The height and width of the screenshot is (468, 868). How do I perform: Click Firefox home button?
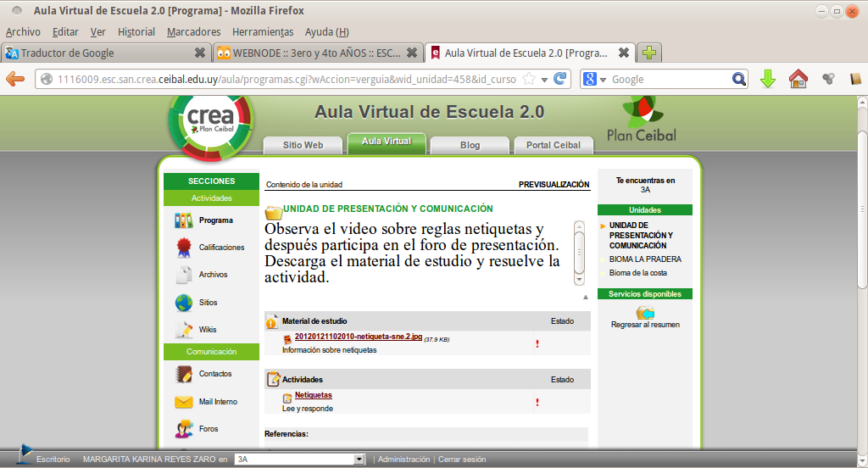(798, 79)
